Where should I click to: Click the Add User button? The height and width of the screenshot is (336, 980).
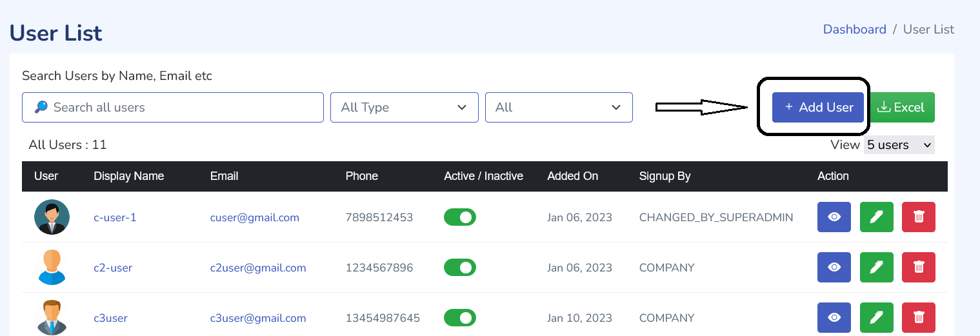[x=818, y=108]
